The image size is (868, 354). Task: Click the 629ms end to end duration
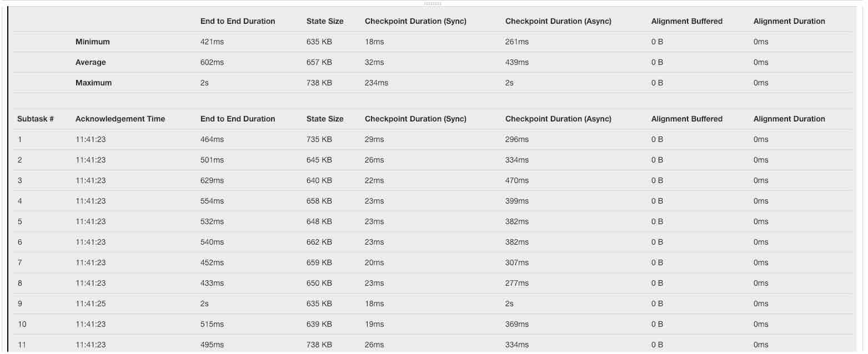click(212, 180)
